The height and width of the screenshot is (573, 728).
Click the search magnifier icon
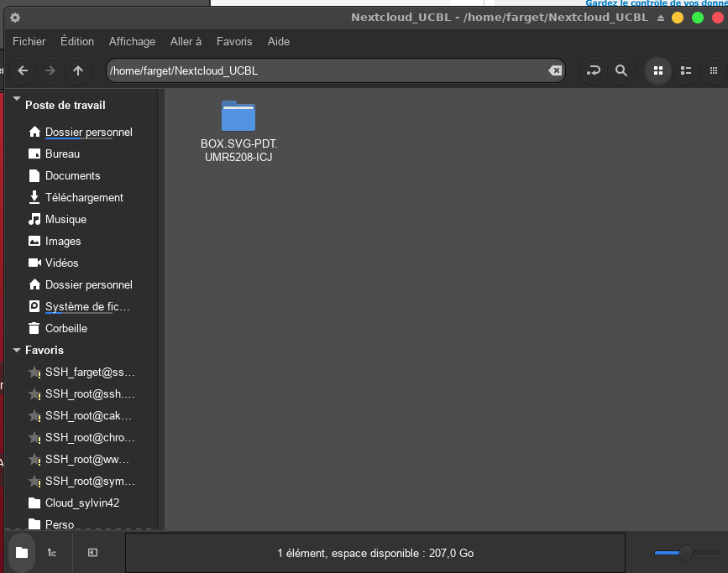pos(621,71)
